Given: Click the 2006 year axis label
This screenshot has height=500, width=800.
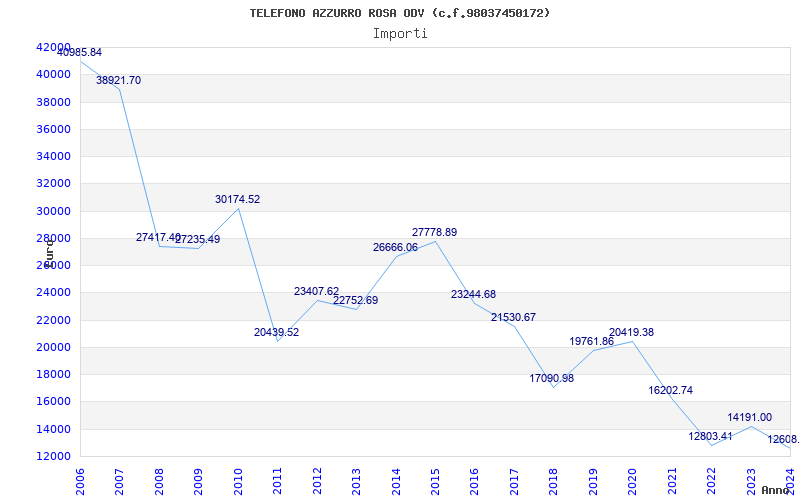Looking at the screenshot, I should coord(80,482).
